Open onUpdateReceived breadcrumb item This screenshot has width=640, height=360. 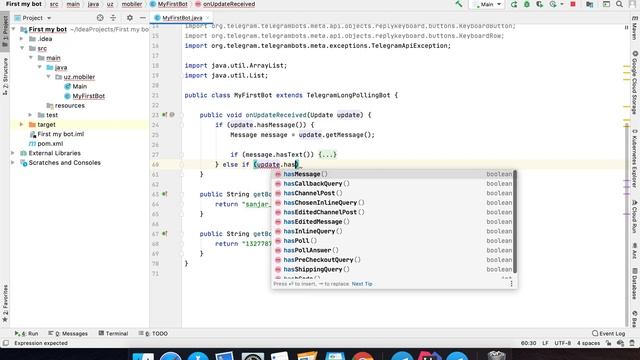click(x=225, y=4)
